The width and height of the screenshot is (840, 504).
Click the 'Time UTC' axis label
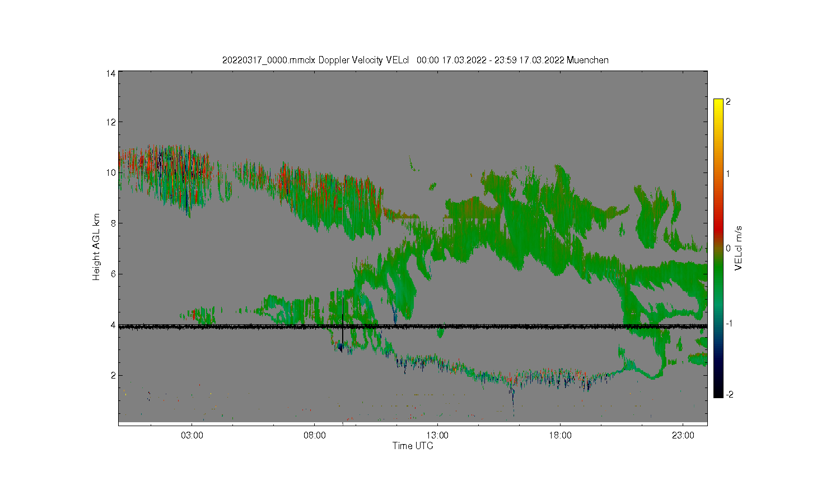413,446
